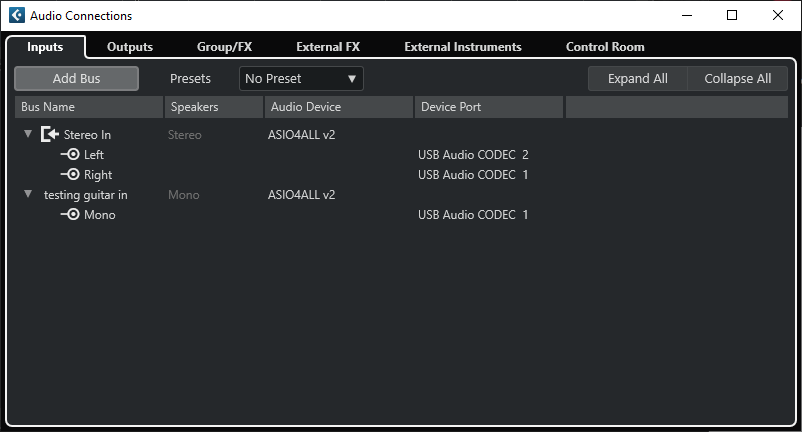Click the Right channel port icon
Viewport: 802px width, 432px height.
click(70, 175)
